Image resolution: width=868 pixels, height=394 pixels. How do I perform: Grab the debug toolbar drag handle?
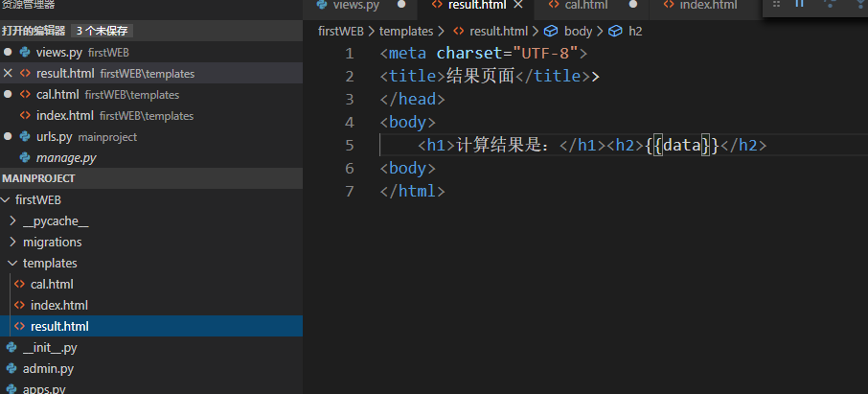click(776, 5)
